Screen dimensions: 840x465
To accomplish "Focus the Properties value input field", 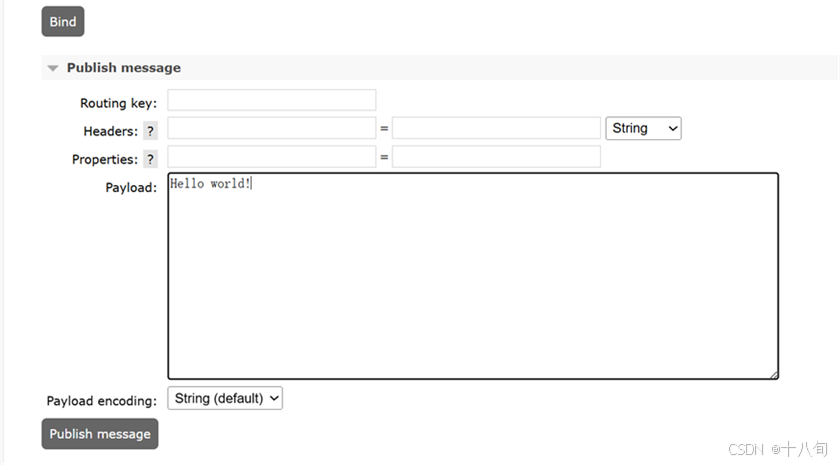I will [496, 156].
